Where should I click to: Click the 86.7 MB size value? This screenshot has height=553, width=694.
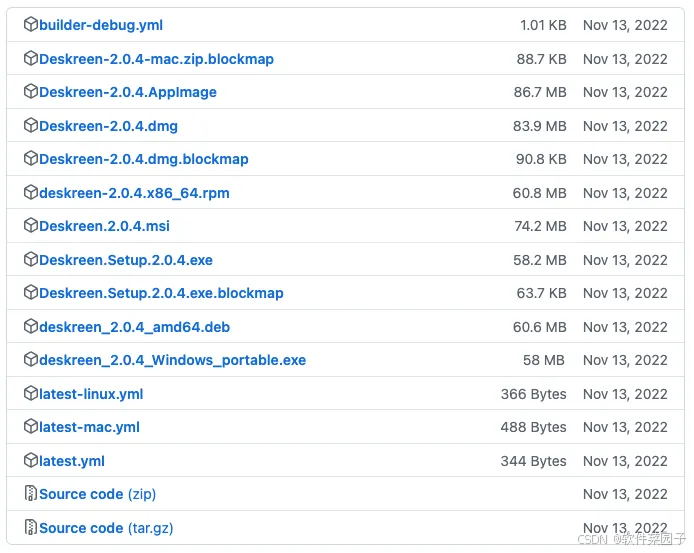click(x=540, y=92)
